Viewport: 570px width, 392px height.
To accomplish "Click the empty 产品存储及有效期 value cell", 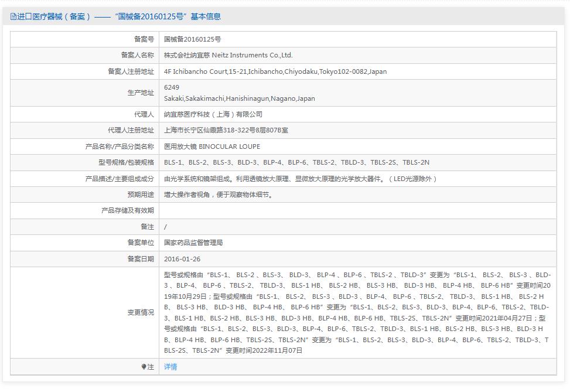I will (x=357, y=210).
